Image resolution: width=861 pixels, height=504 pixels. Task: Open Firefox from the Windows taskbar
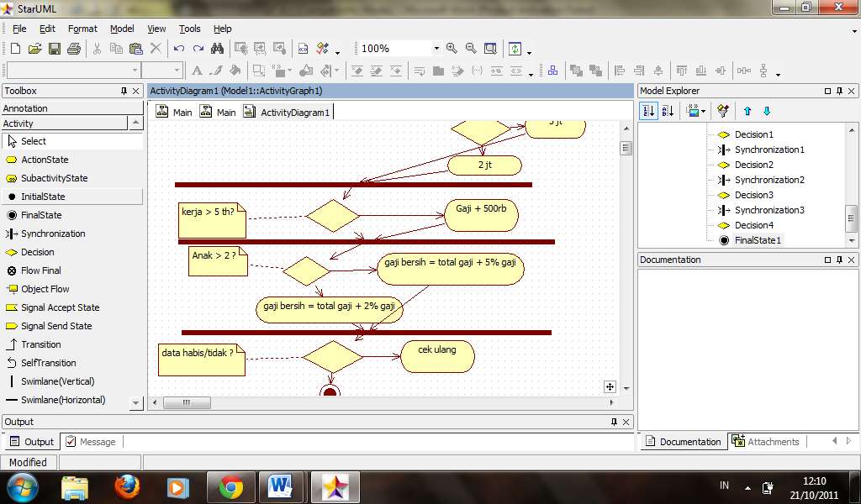(127, 487)
